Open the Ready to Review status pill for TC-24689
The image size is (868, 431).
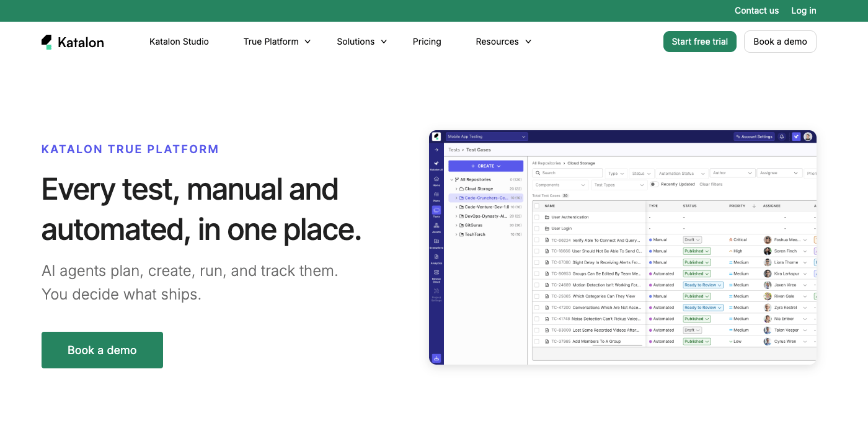pos(703,285)
